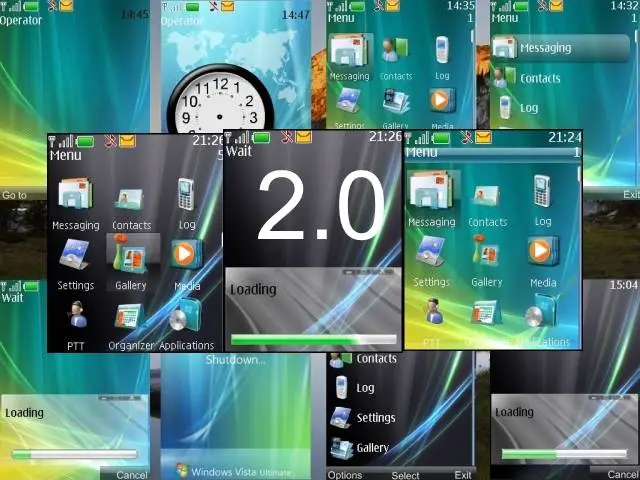This screenshot has width=640, height=480.
Task: Tap Cancel softkey on bottom-left Loading screen
Action: click(x=132, y=475)
